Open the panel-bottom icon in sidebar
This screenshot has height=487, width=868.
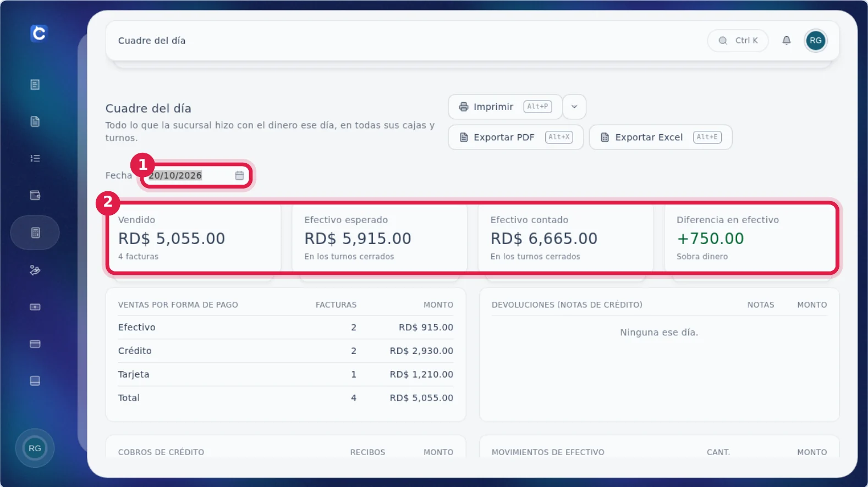(35, 381)
